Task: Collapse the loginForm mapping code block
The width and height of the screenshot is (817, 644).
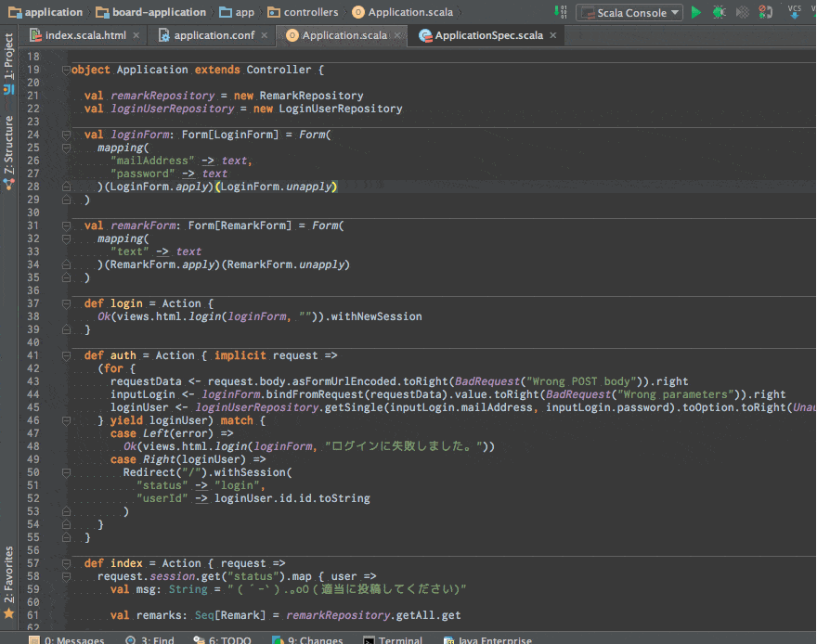Action: pos(64,147)
